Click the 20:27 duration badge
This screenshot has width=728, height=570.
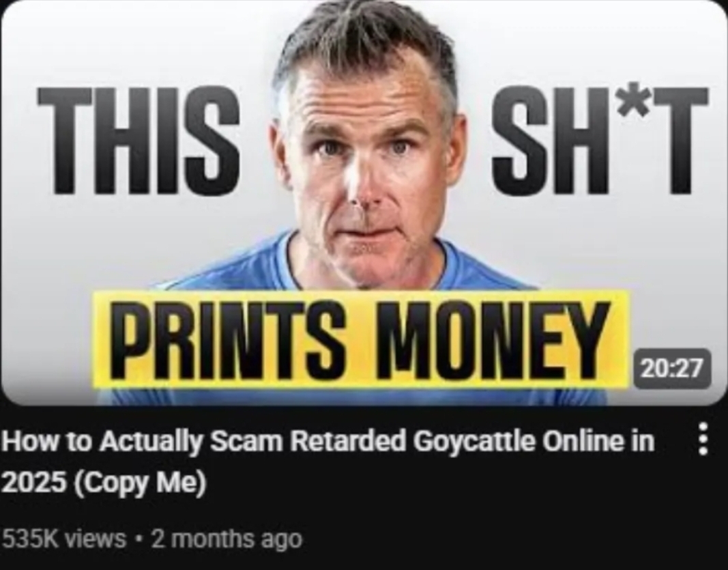pos(672,369)
